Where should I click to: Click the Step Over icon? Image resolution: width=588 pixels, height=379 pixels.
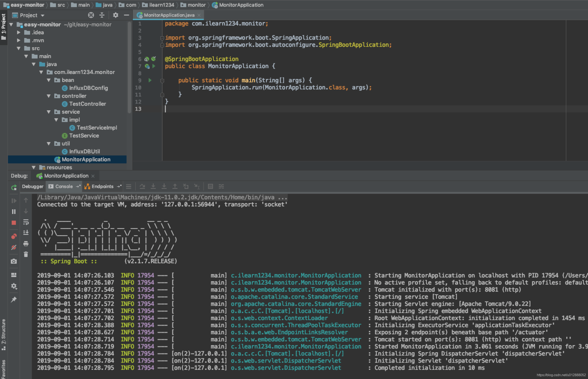(x=142, y=187)
